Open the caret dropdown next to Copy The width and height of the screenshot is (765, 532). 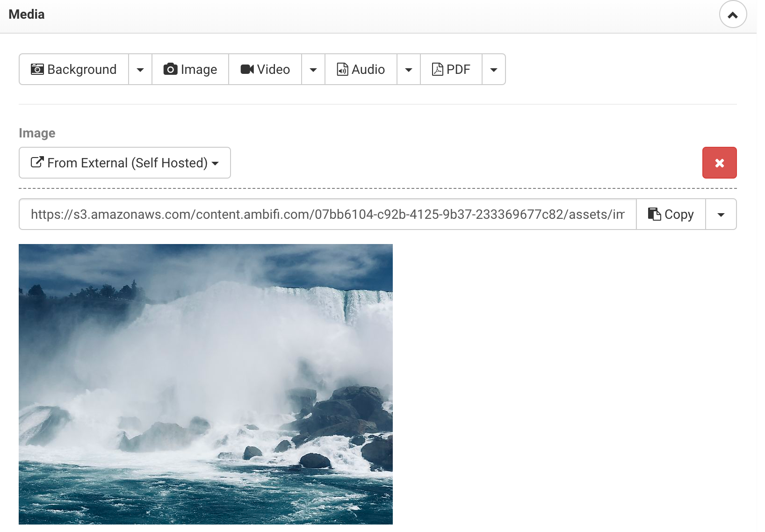pyautogui.click(x=721, y=215)
